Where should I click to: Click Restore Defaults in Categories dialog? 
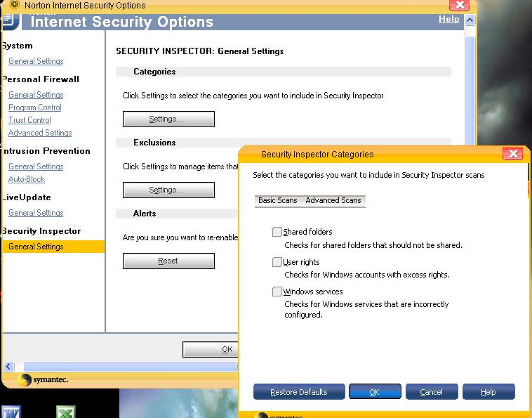coord(299,392)
